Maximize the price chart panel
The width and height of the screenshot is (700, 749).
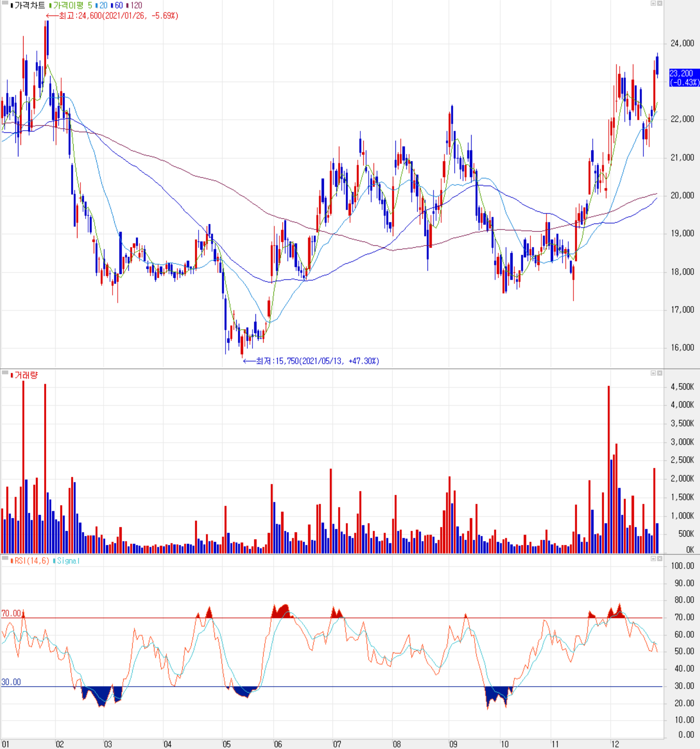pos(653,3)
